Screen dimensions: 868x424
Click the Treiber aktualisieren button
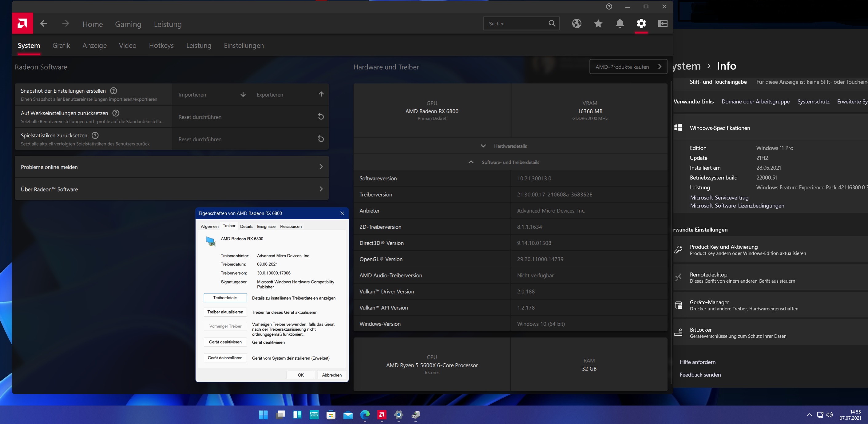coord(225,312)
